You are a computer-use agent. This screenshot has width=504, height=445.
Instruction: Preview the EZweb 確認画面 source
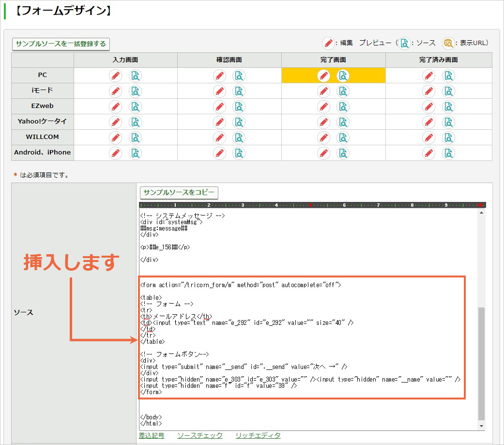coord(239,107)
